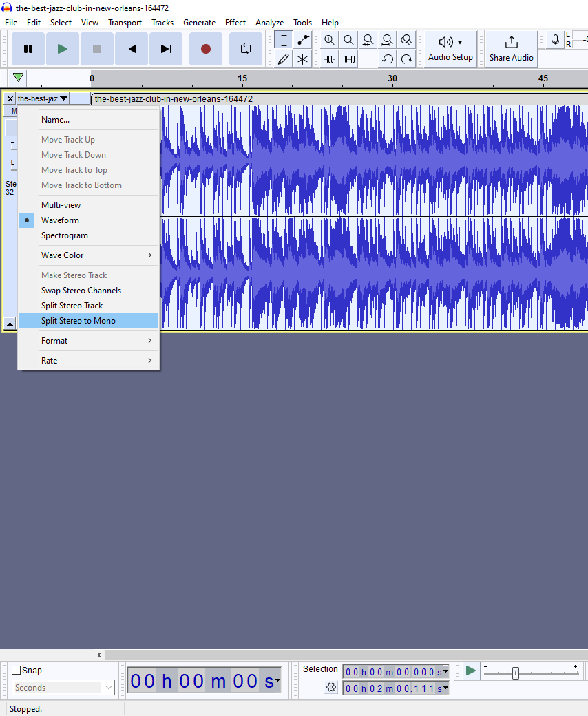This screenshot has height=716, width=588.
Task: Toggle the Loop button
Action: point(246,49)
